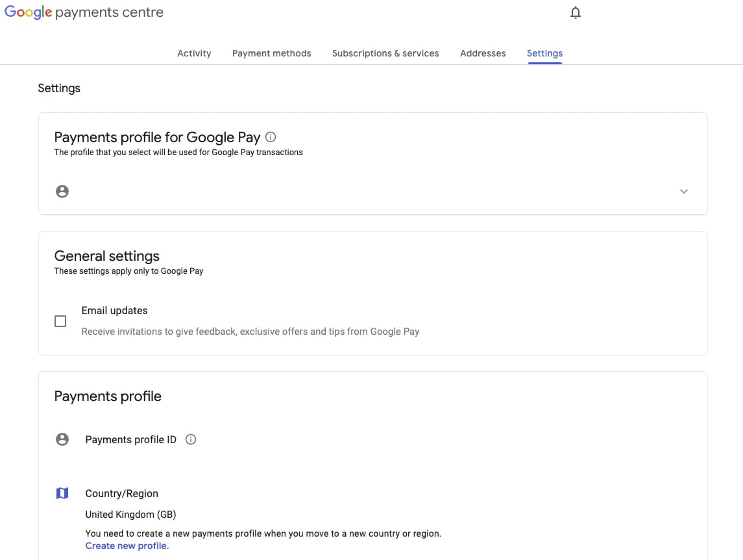Click the 'Receive invitations to give feedback' description
Screen dimensions: 743x560
250,332
